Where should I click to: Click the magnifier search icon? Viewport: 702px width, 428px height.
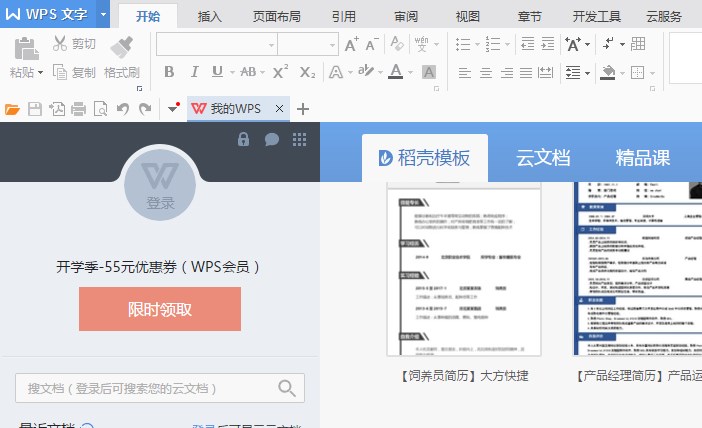(x=287, y=388)
